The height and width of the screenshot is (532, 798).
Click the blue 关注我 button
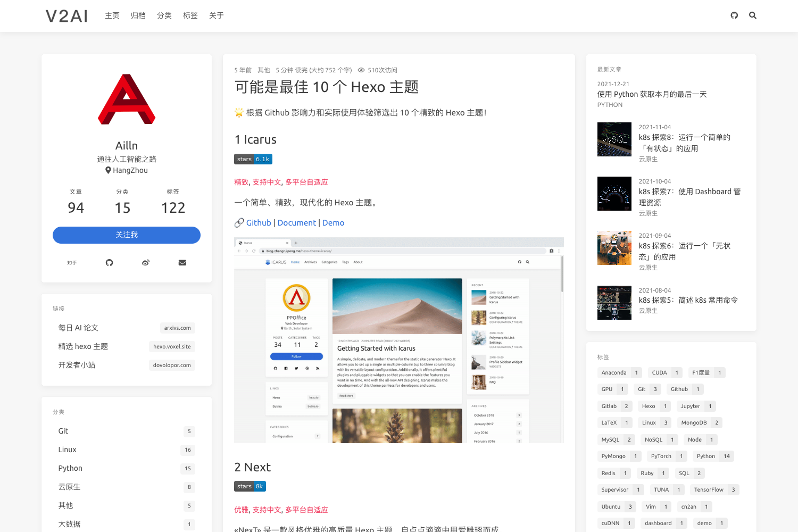coord(127,235)
